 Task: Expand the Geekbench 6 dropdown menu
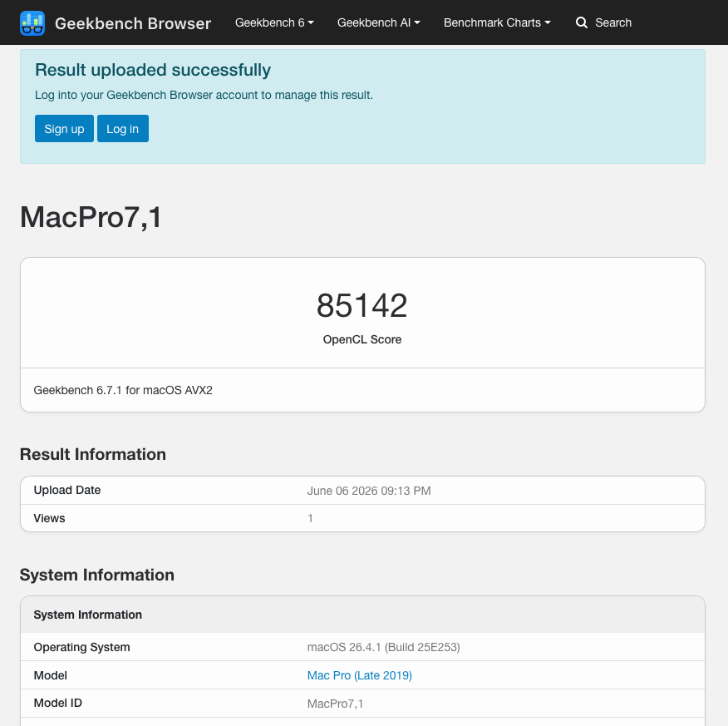(274, 22)
